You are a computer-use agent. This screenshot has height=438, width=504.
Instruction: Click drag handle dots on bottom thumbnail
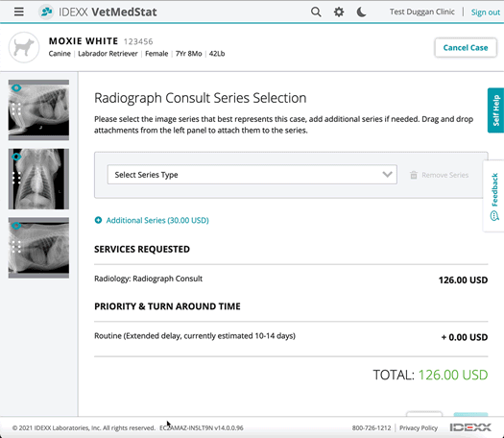pos(16,247)
